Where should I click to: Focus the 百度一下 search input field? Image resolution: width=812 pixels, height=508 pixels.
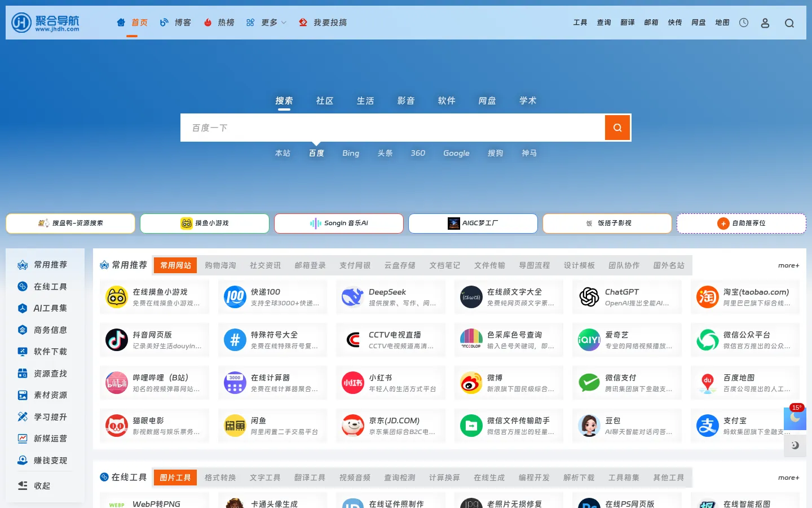click(392, 128)
